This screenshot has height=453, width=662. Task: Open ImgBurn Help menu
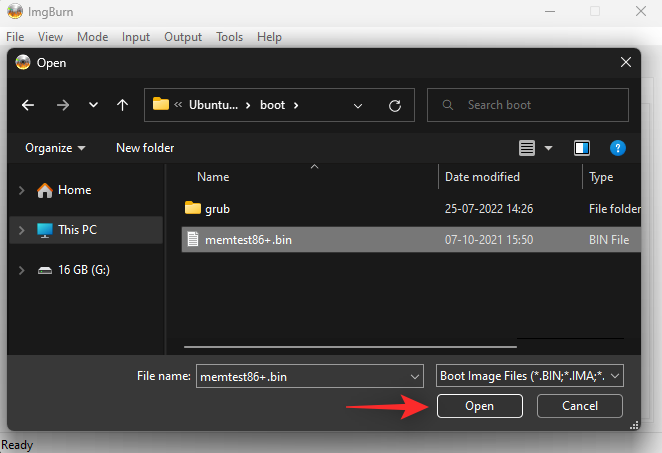[x=269, y=37]
